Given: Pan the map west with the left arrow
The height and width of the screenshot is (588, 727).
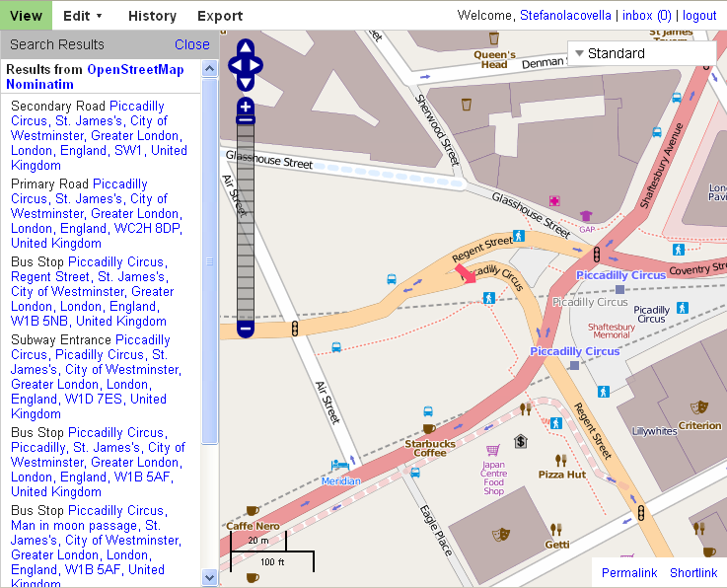Looking at the screenshot, I should coord(236,65).
